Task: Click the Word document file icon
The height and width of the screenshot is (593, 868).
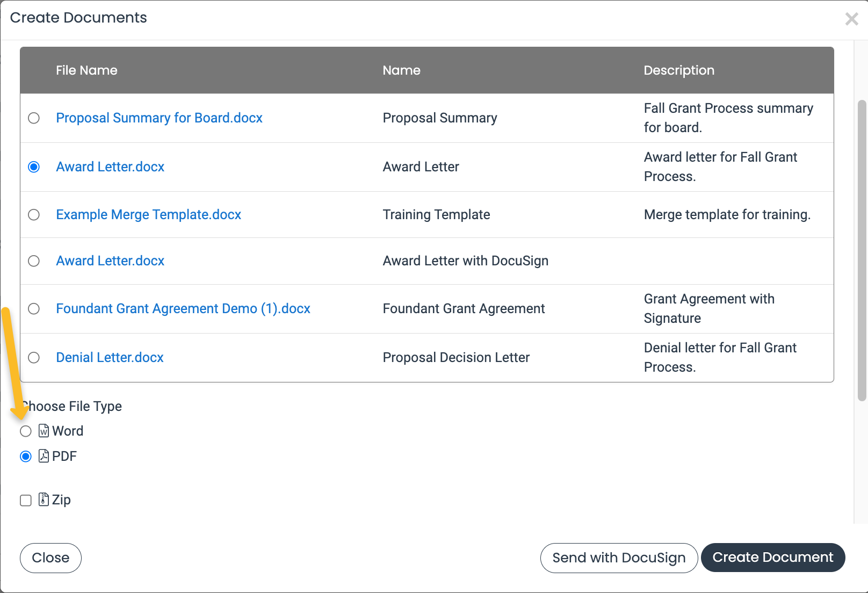Action: [44, 431]
